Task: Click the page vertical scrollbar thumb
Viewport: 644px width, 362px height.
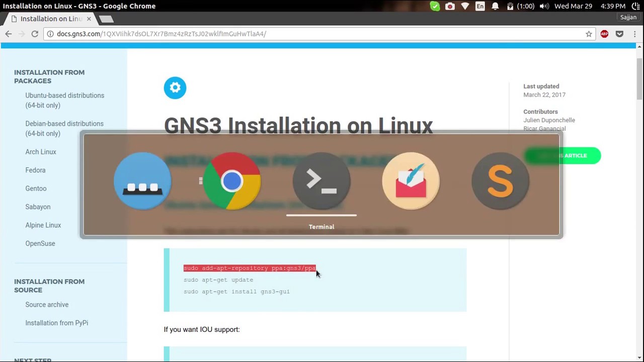Action: pyautogui.click(x=639, y=78)
